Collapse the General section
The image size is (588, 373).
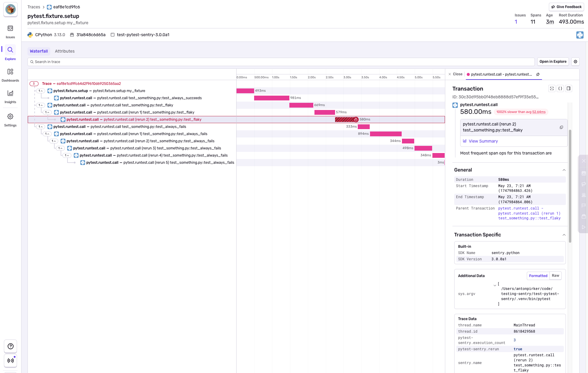[x=564, y=170]
